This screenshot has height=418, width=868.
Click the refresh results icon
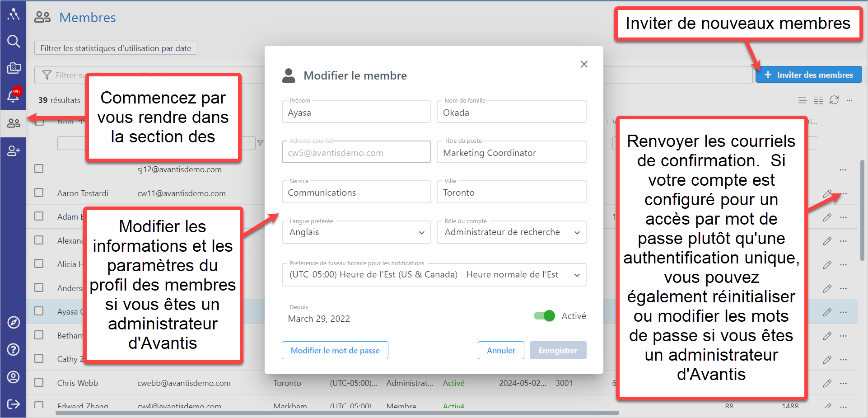tap(834, 100)
